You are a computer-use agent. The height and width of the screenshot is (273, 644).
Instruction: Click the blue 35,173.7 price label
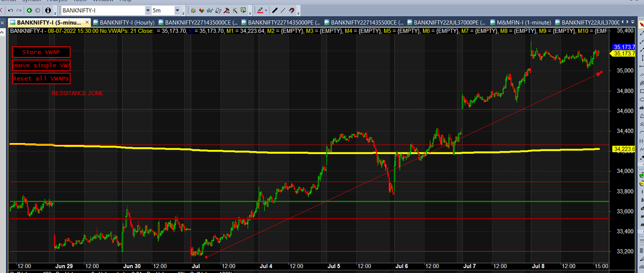click(x=624, y=48)
